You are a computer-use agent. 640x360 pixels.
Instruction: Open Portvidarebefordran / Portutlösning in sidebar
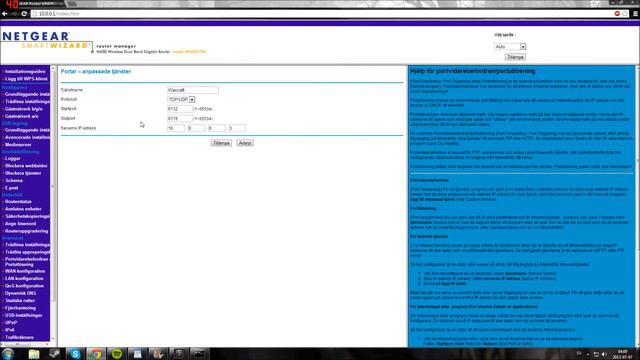27,262
